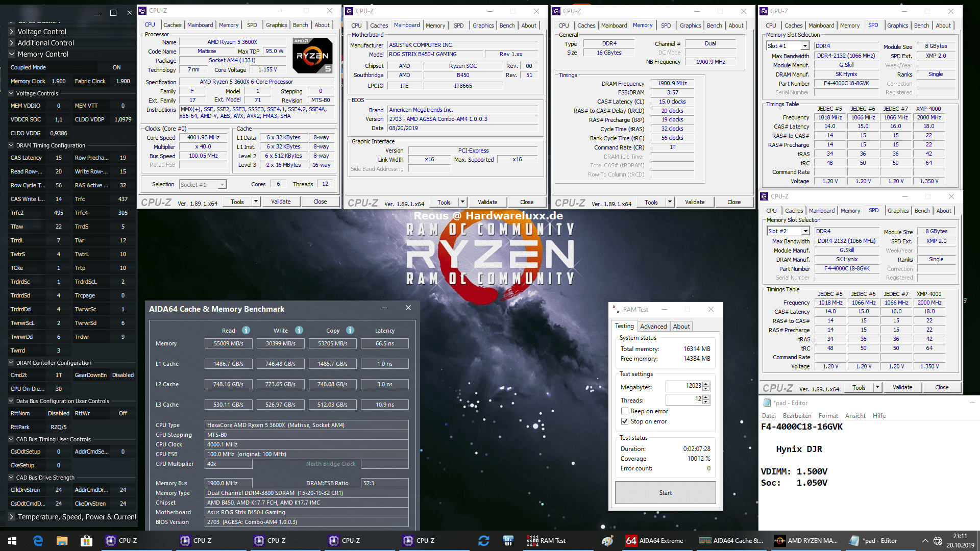Open the About tab in RAM Test

coord(681,327)
